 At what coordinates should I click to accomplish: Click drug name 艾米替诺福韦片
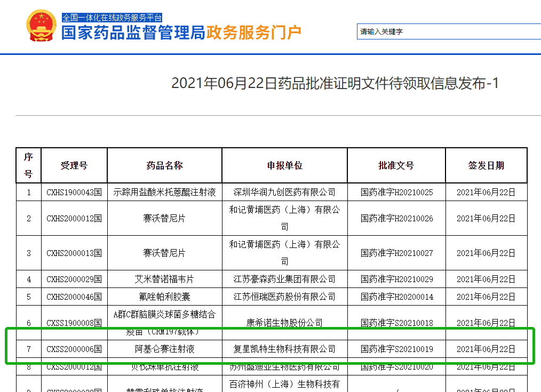pyautogui.click(x=164, y=279)
